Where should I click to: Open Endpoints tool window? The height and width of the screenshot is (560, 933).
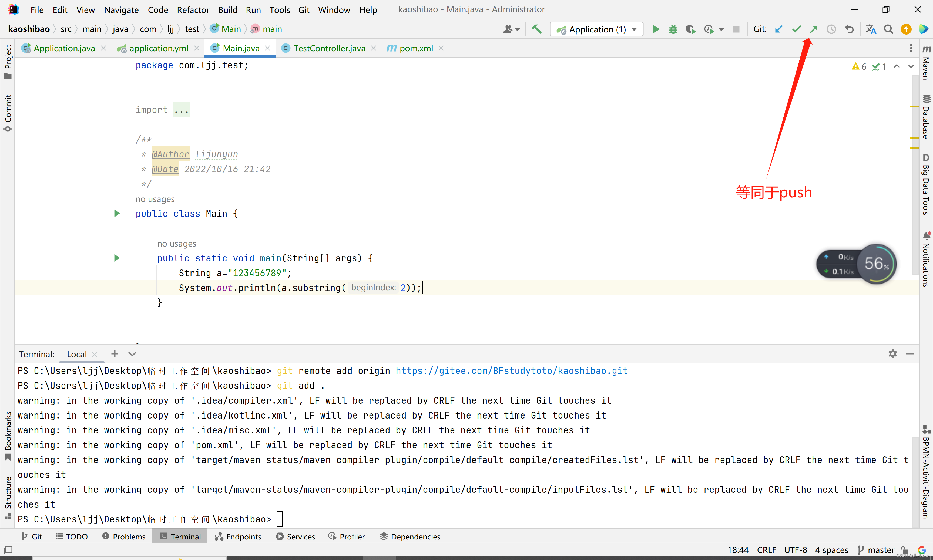pyautogui.click(x=238, y=536)
